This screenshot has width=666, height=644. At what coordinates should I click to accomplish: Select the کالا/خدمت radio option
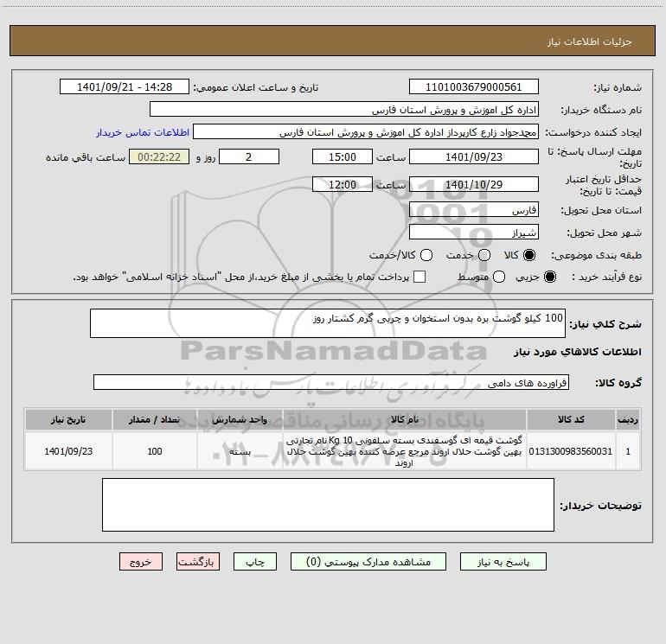click(x=426, y=255)
